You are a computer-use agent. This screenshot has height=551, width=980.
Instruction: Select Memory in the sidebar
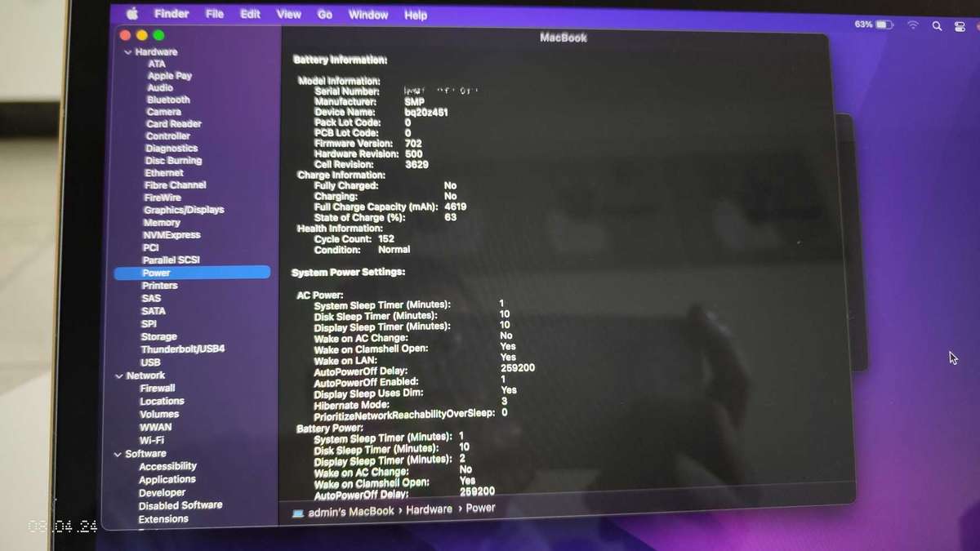(162, 222)
